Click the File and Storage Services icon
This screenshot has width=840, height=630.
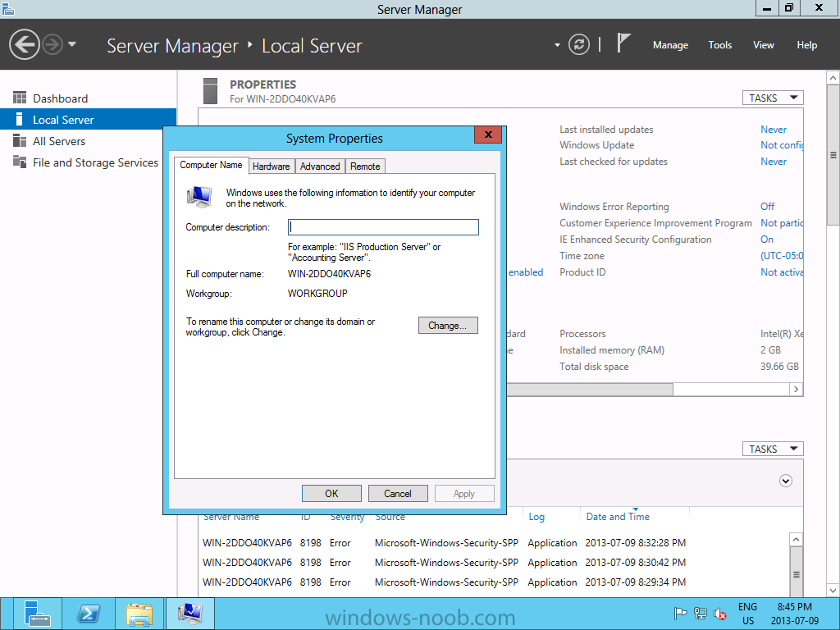[x=20, y=162]
